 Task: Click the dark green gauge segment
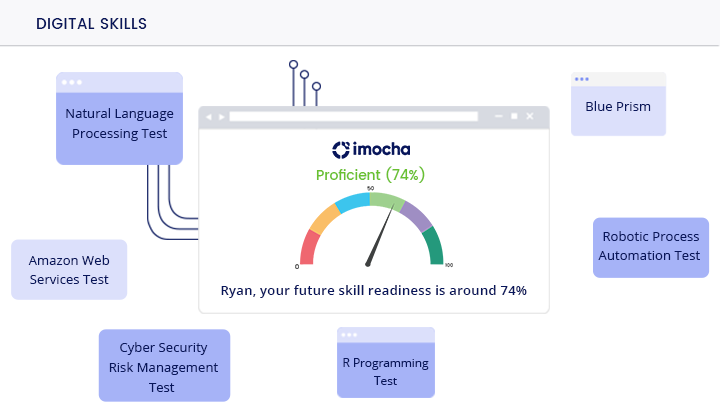(x=433, y=246)
